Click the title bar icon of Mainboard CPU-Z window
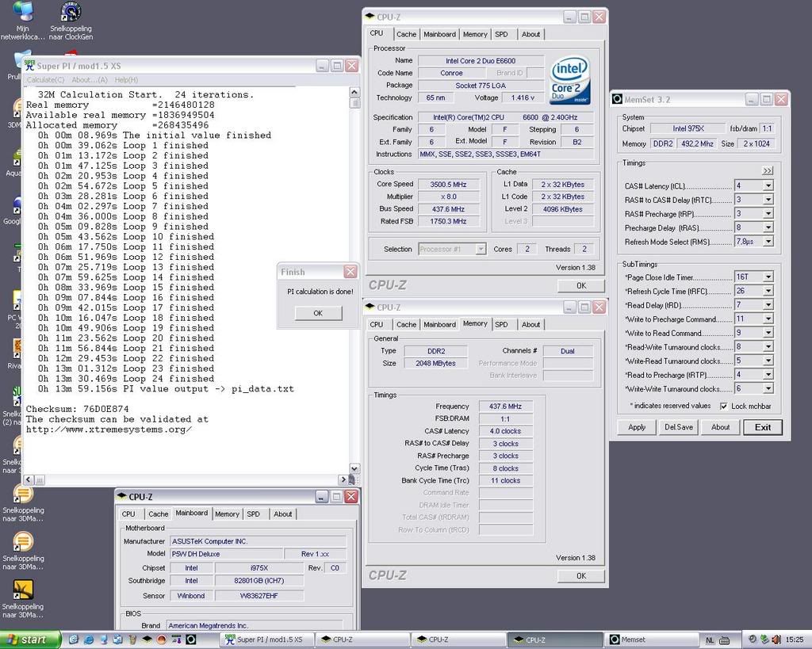Screen dimensions: 812x649 coord(121,496)
